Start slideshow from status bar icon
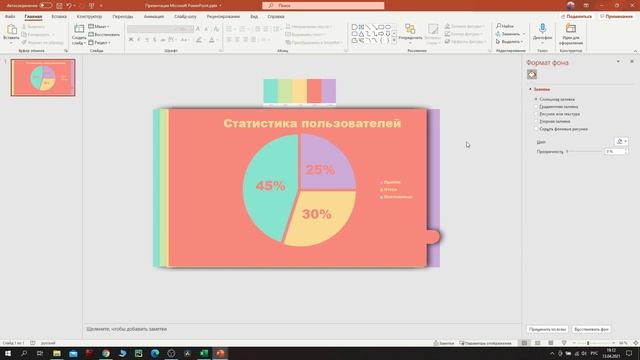The image size is (640, 360). (x=564, y=343)
